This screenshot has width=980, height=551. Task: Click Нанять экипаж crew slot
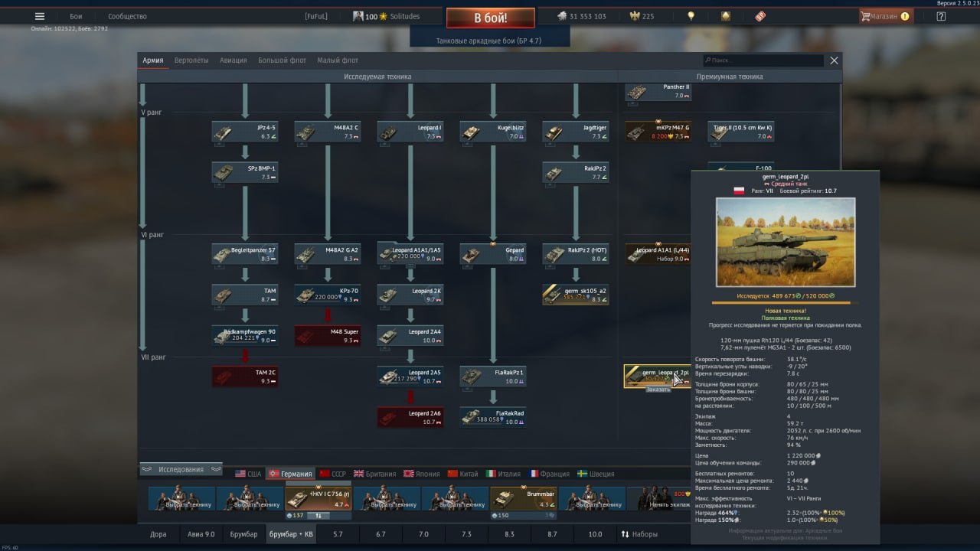[x=658, y=498]
